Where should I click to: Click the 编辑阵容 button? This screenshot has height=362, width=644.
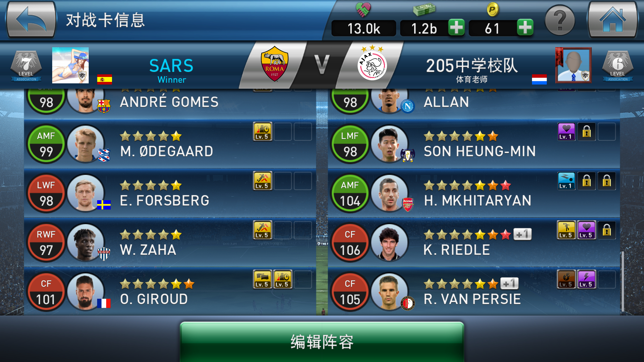coord(322,342)
